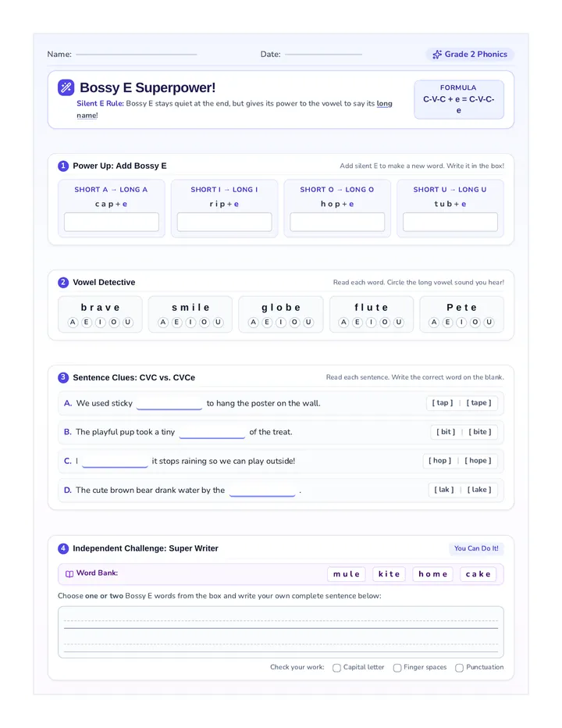
Task: Circle vowel E under the word brave
Action: pyautogui.click(x=87, y=323)
